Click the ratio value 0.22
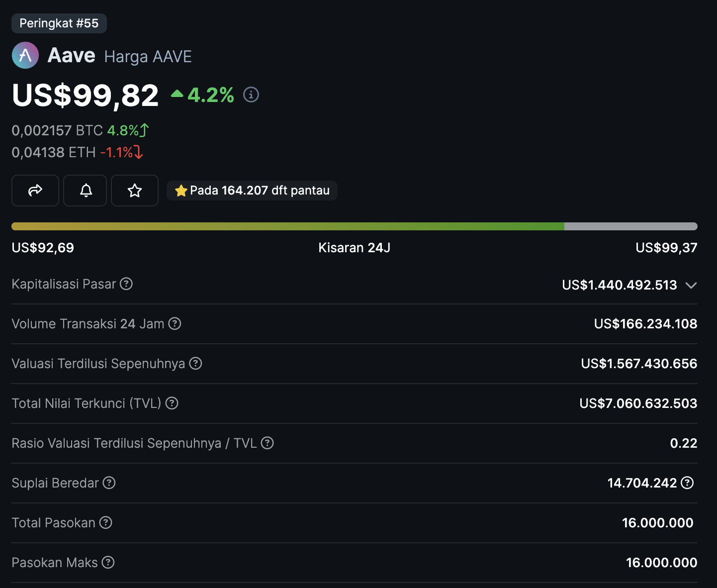Image resolution: width=717 pixels, height=588 pixels. (684, 443)
